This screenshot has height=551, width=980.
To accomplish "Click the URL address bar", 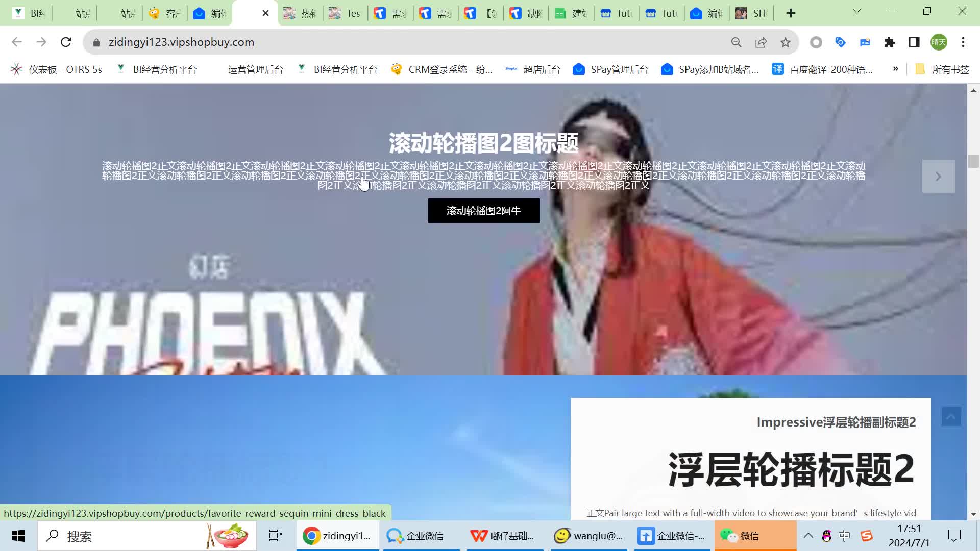I will tap(408, 42).
